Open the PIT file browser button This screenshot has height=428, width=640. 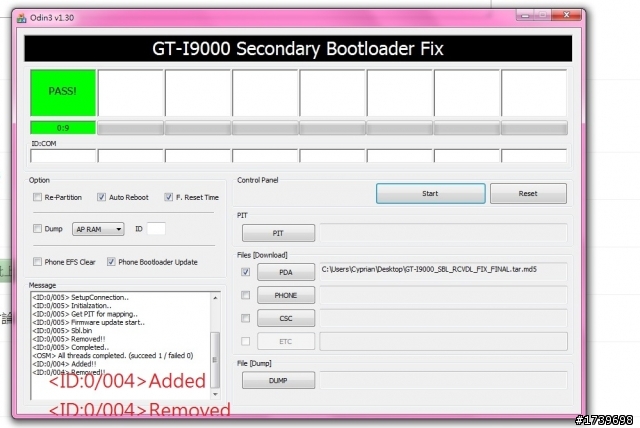click(278, 233)
